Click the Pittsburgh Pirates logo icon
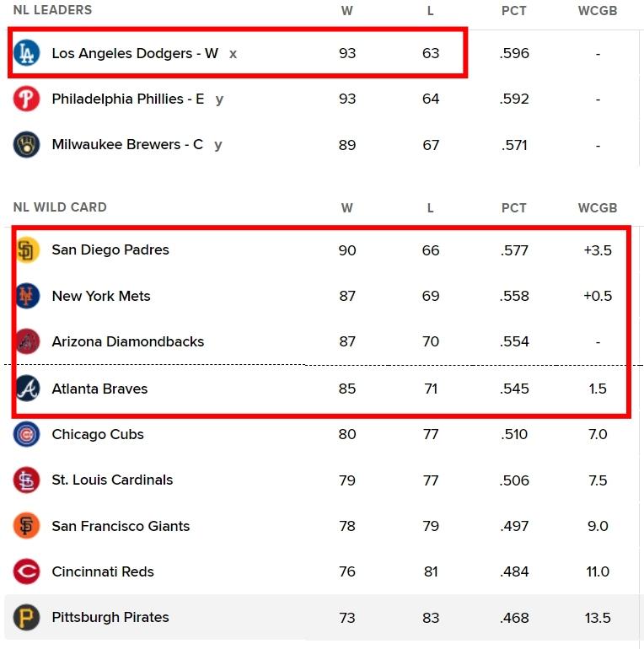The image size is (644, 649). click(26, 617)
